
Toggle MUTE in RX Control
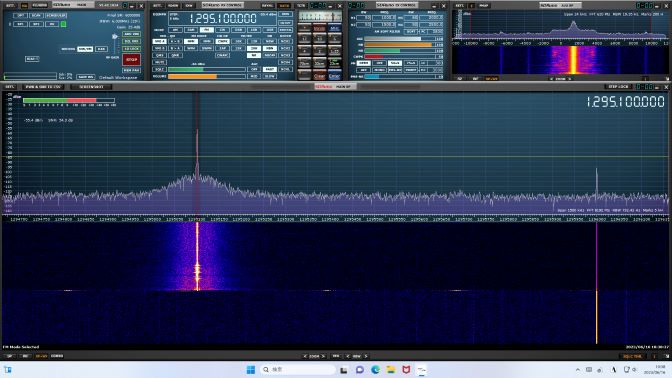pyautogui.click(x=159, y=62)
